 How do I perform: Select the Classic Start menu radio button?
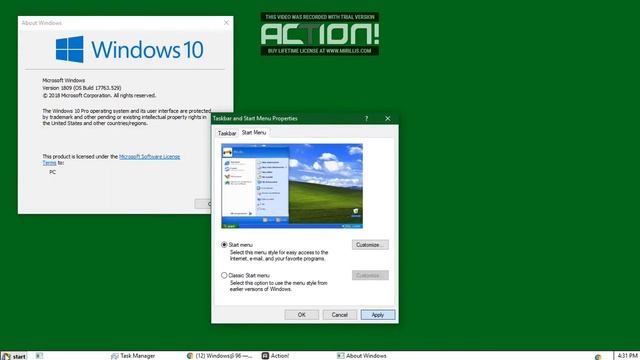coord(224,276)
